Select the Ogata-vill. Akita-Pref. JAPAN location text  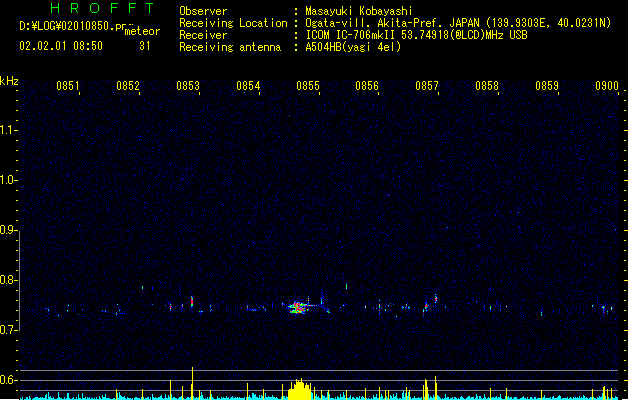point(458,23)
